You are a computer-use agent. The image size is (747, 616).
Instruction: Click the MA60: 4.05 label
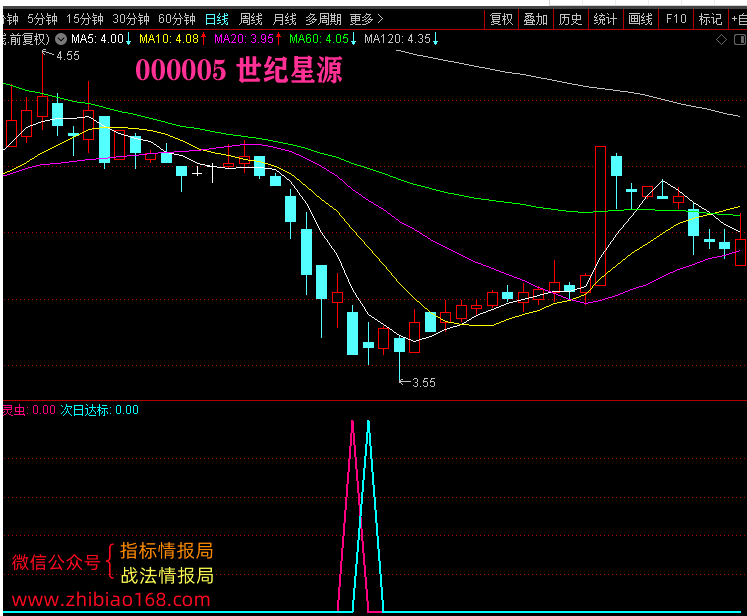pyautogui.click(x=323, y=39)
